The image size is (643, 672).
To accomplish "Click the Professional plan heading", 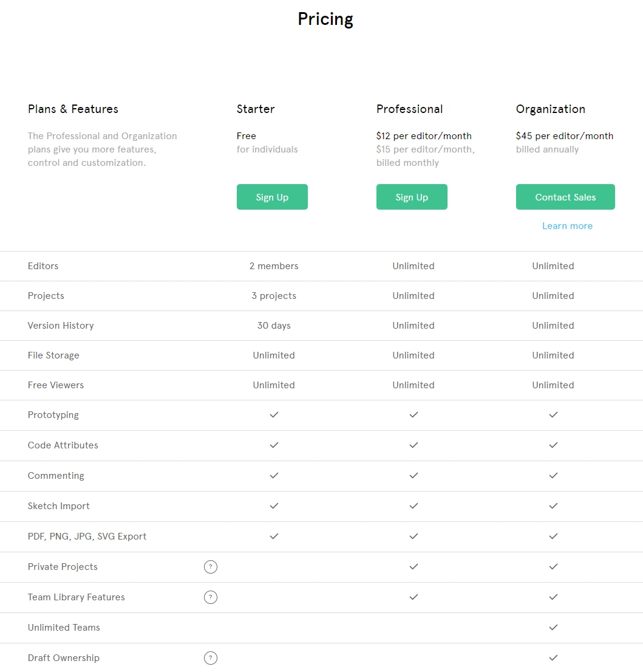I will (x=410, y=109).
